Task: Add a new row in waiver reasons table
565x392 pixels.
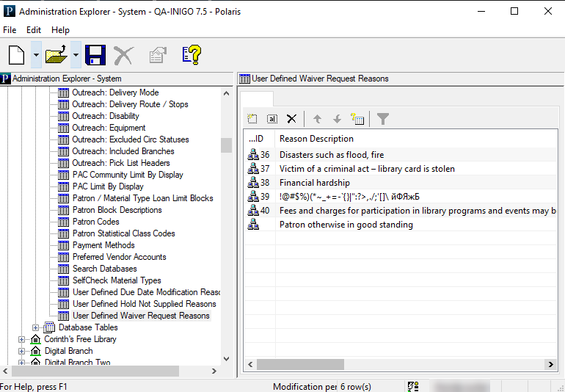Action: tap(252, 119)
